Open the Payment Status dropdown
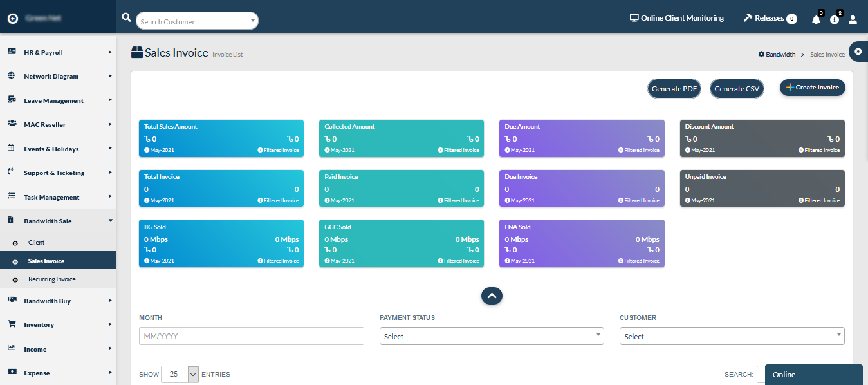This screenshot has height=385, width=868. 491,335
